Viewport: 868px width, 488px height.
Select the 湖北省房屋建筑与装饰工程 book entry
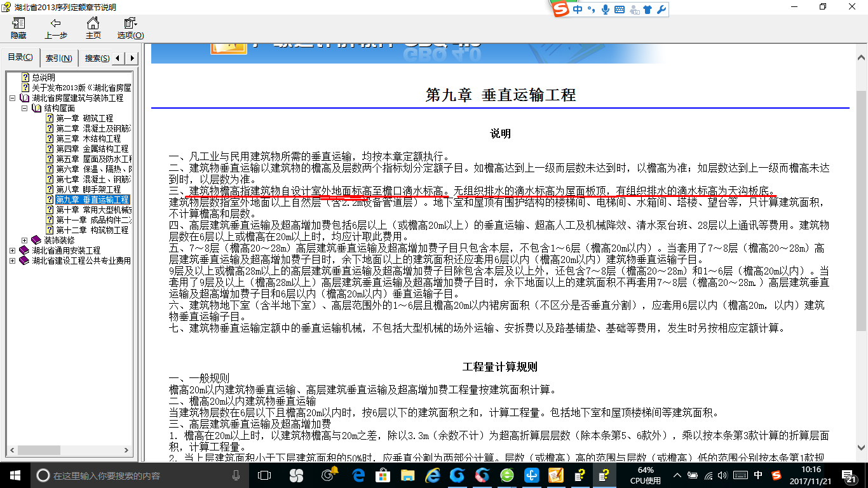coord(78,98)
